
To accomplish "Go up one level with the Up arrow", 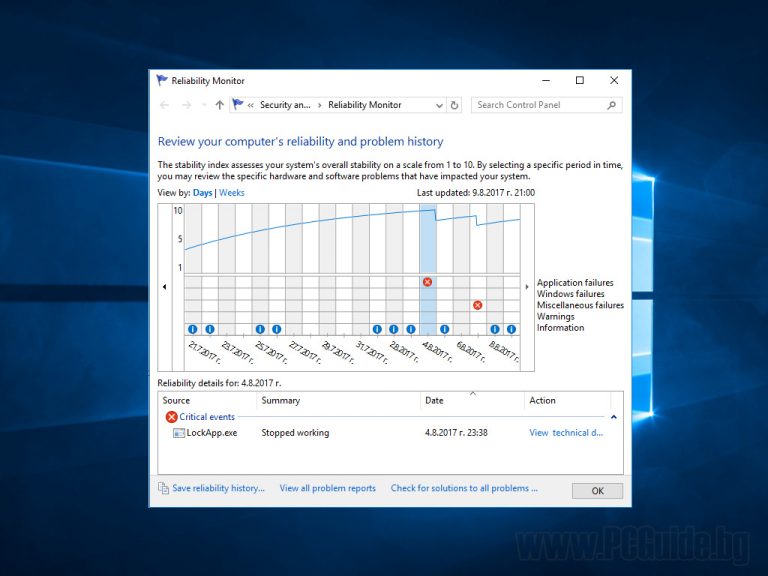I will (x=219, y=105).
